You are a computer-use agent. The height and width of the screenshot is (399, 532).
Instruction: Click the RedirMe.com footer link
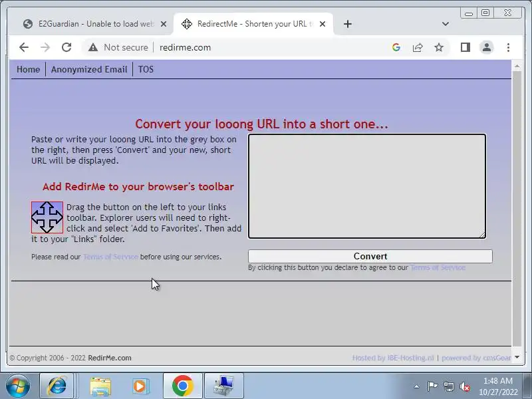coord(110,358)
